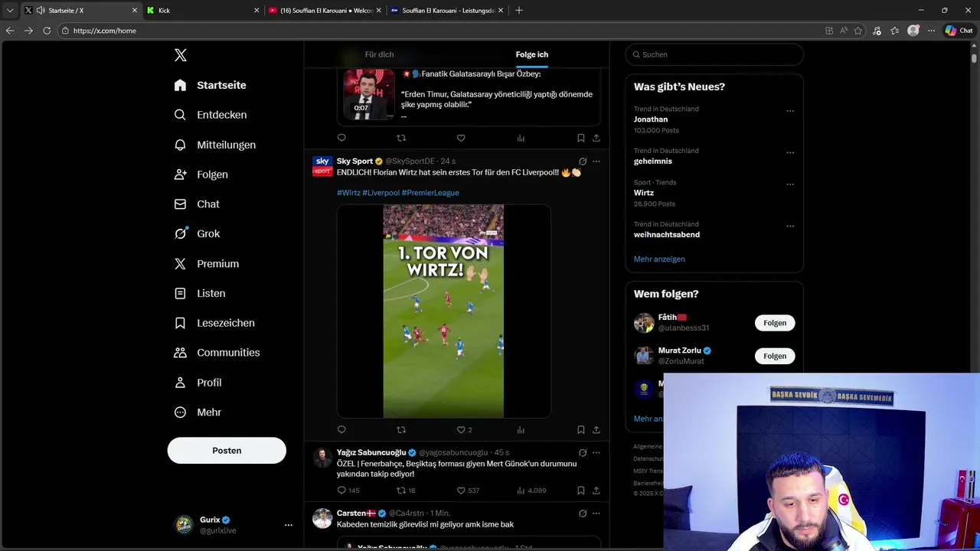Open more options on Carsten post
This screenshot has width=980, height=551.
click(x=596, y=513)
